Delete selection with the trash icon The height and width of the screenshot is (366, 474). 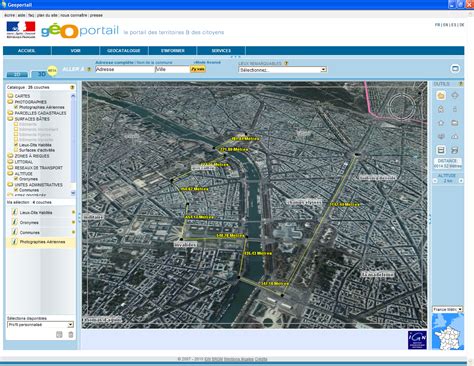[x=71, y=334]
